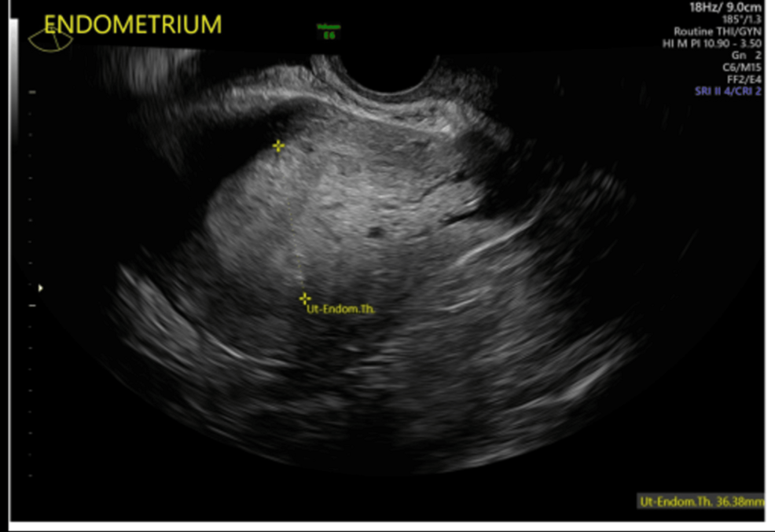Select the ENDOMETRIUM annotation title

point(132,24)
